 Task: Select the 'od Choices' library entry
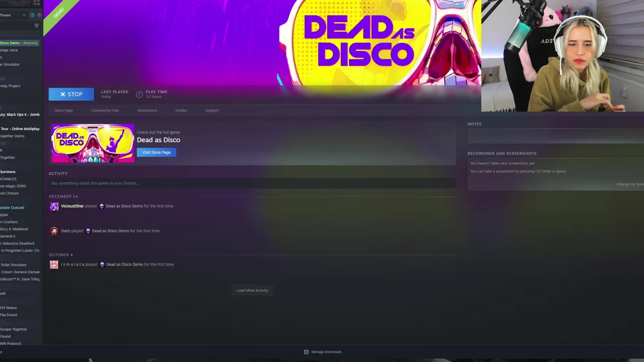[10, 194]
